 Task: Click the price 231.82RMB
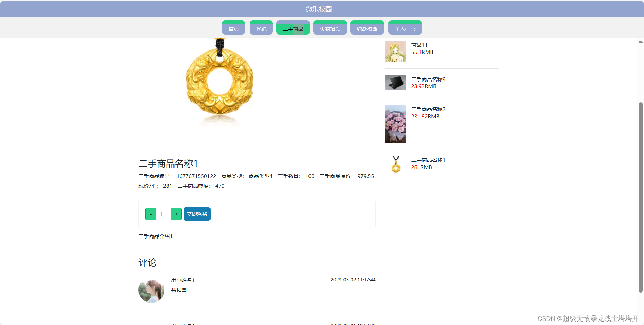coord(425,117)
